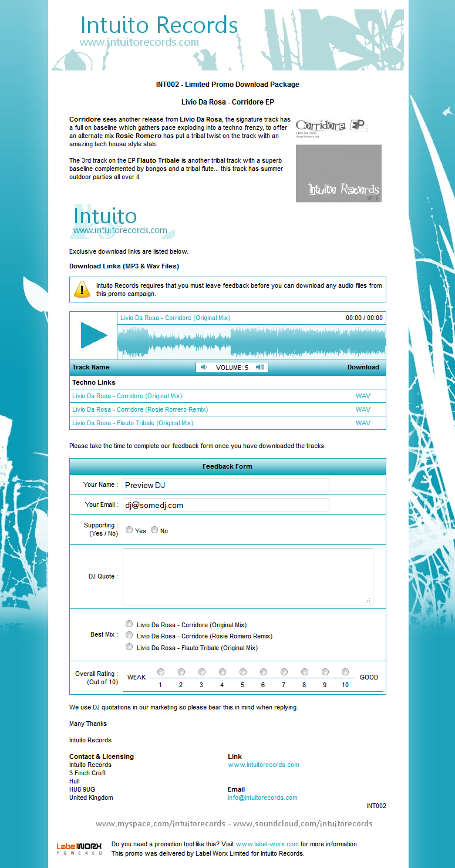This screenshot has height=868, width=455.
Task: Click the 00:00 / 00:00 time display
Action: [364, 318]
